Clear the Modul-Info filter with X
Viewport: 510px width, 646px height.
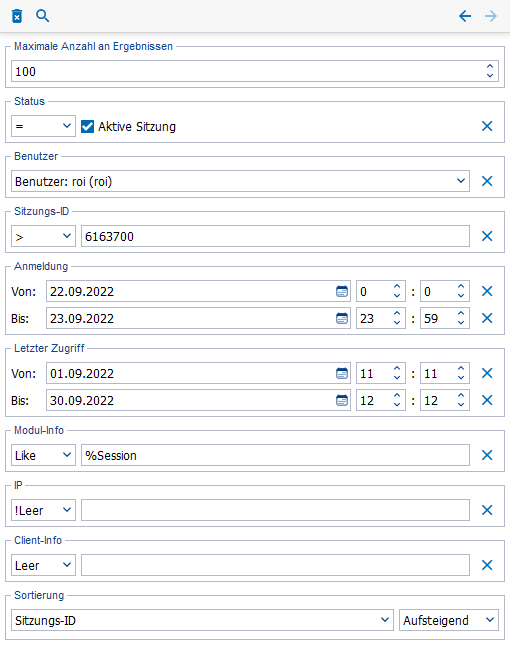(487, 455)
